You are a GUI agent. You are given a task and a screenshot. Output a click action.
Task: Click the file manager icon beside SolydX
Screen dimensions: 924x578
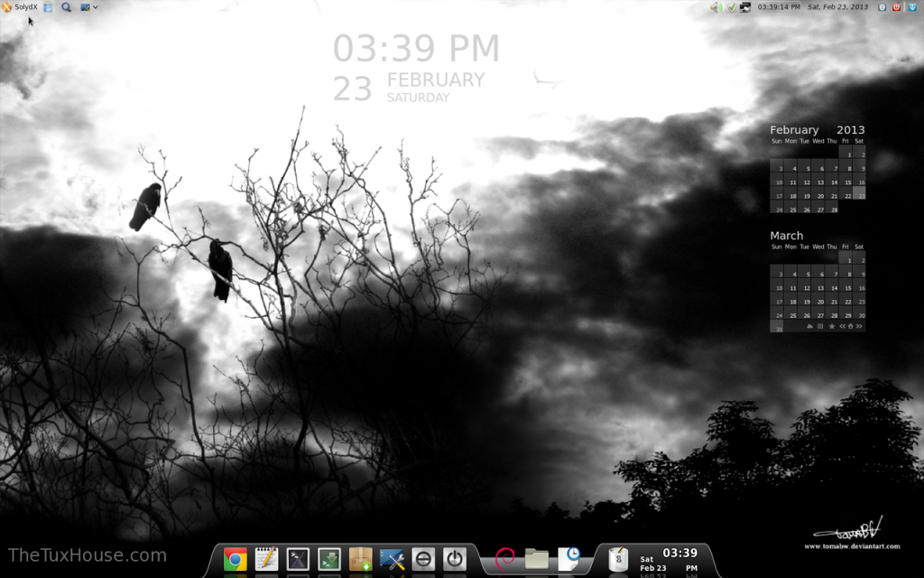tap(48, 7)
